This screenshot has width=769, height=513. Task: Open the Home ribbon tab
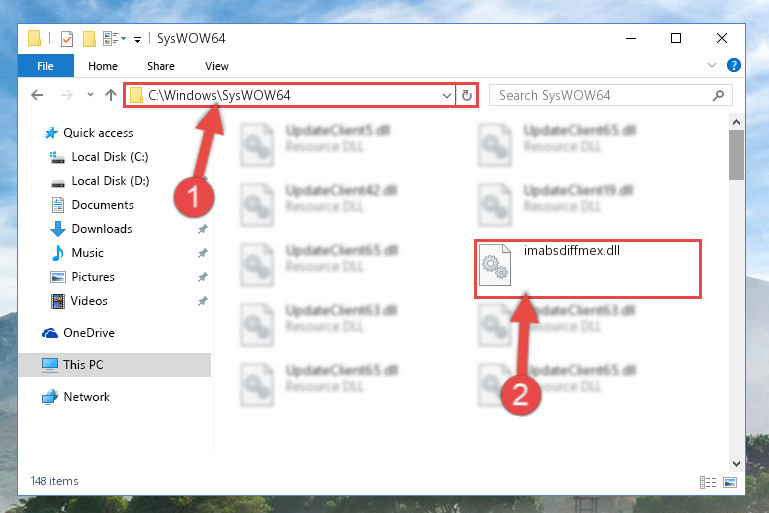coord(103,66)
